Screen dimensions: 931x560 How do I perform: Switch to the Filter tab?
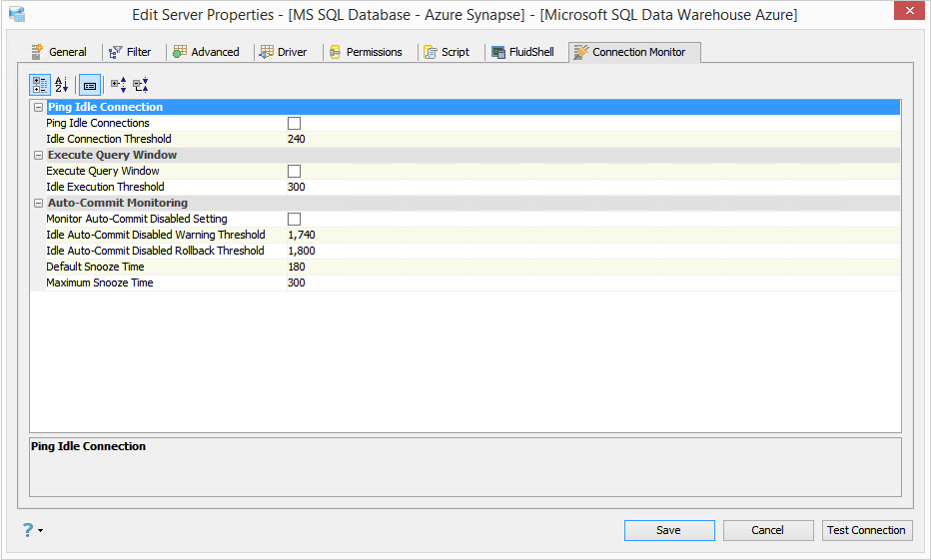[x=131, y=52]
